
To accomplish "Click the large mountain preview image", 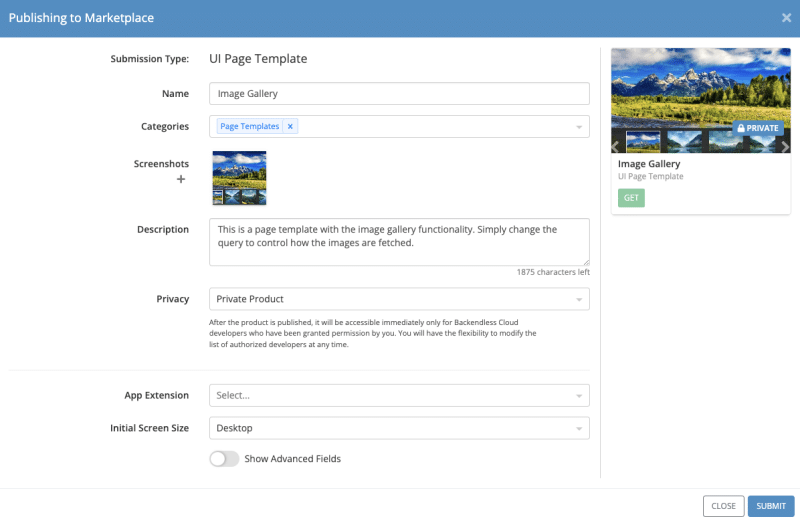I will coord(700,85).
